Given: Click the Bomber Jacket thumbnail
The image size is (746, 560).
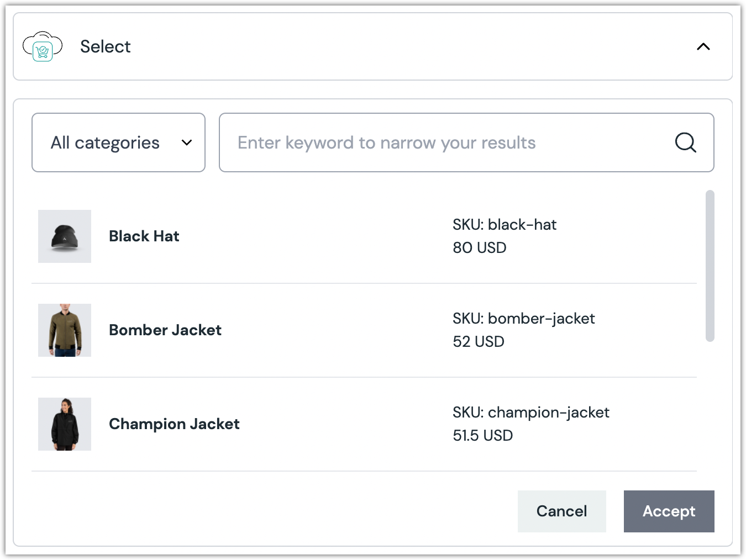Looking at the screenshot, I should pos(65,330).
